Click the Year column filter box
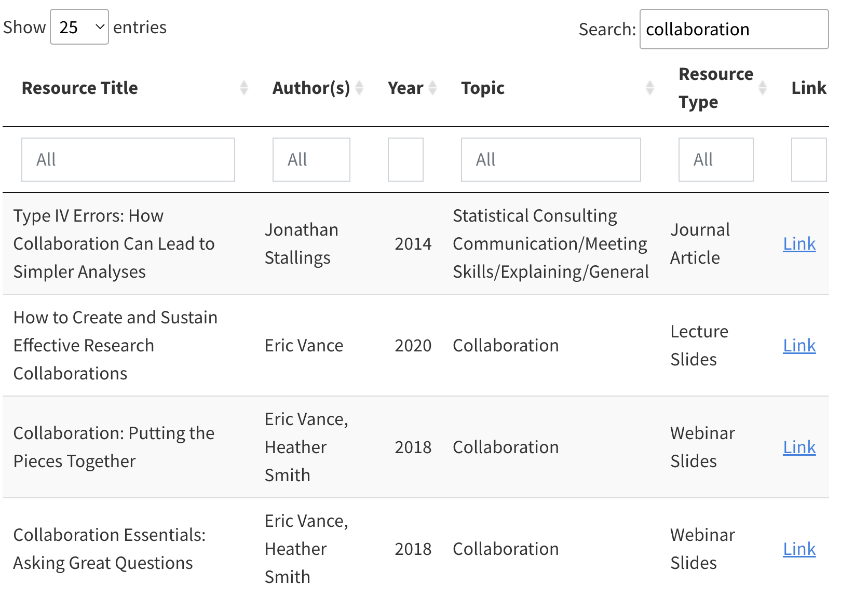 [x=405, y=160]
